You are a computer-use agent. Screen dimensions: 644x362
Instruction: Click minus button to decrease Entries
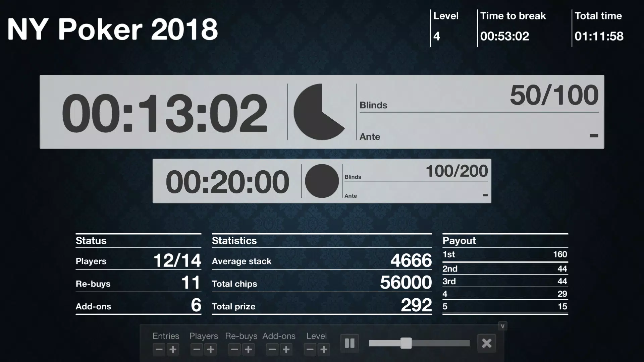pos(158,349)
